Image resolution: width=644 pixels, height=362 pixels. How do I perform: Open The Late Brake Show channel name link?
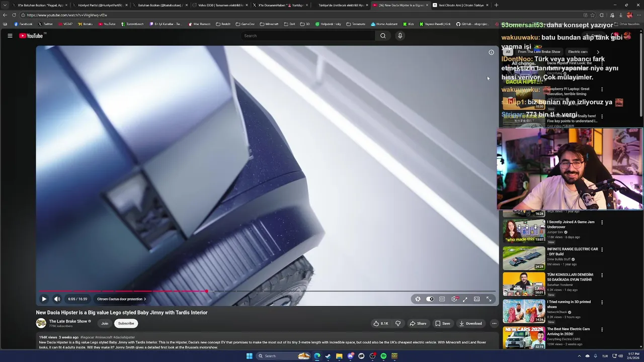coord(68,321)
